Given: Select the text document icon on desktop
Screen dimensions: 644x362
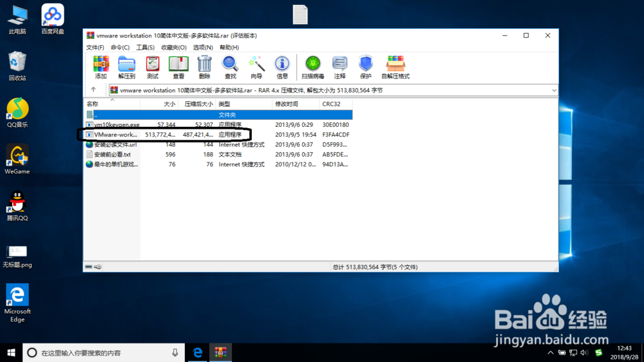Looking at the screenshot, I should (300, 14).
